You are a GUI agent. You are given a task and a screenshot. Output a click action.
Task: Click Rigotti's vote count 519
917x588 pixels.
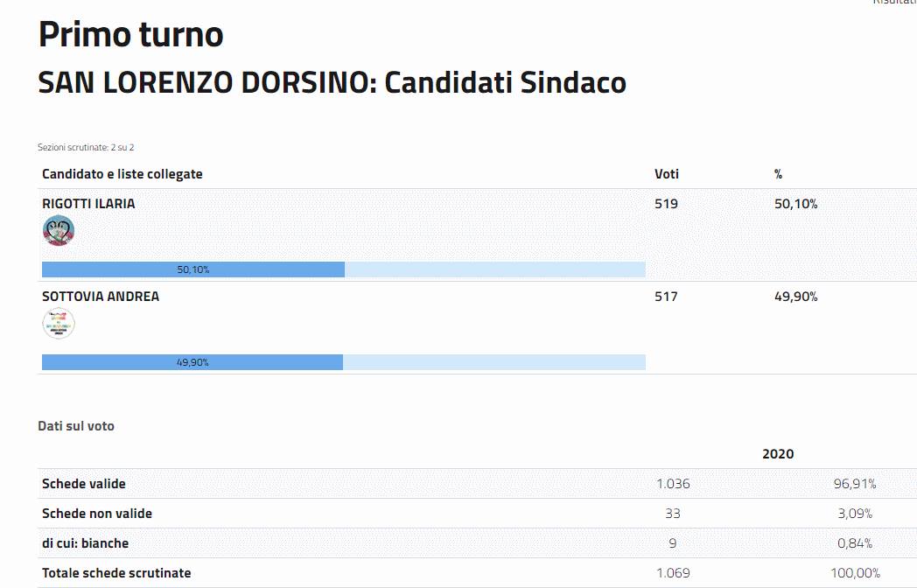666,204
